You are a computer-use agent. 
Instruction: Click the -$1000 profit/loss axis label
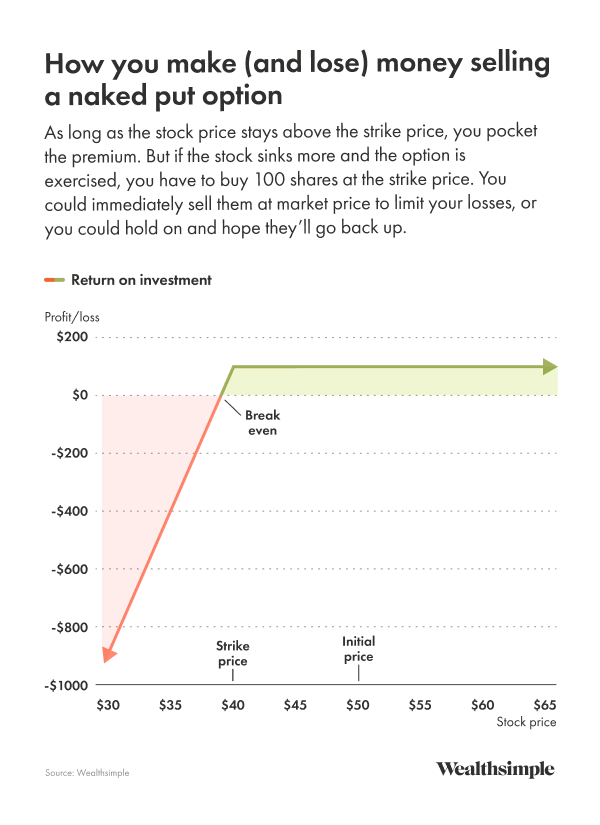67,685
